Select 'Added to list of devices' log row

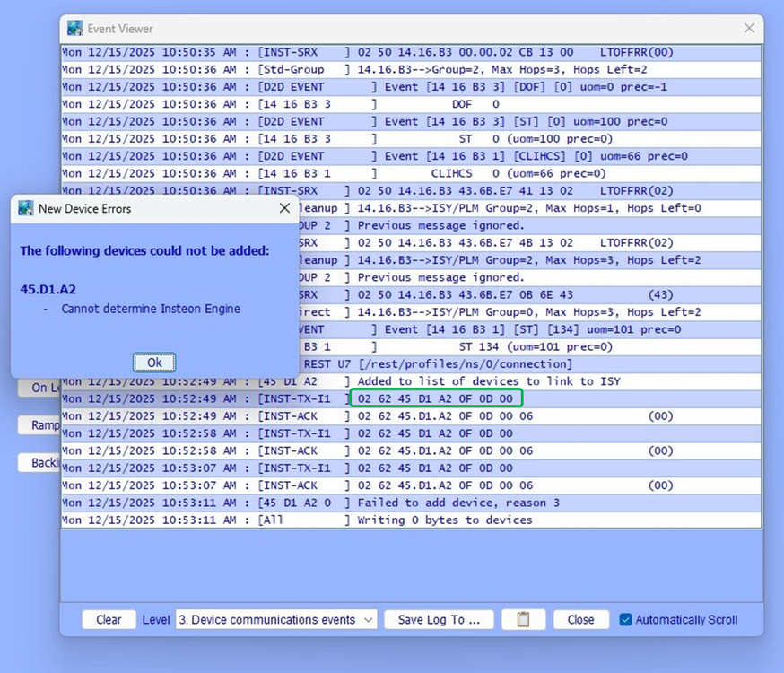411,381
